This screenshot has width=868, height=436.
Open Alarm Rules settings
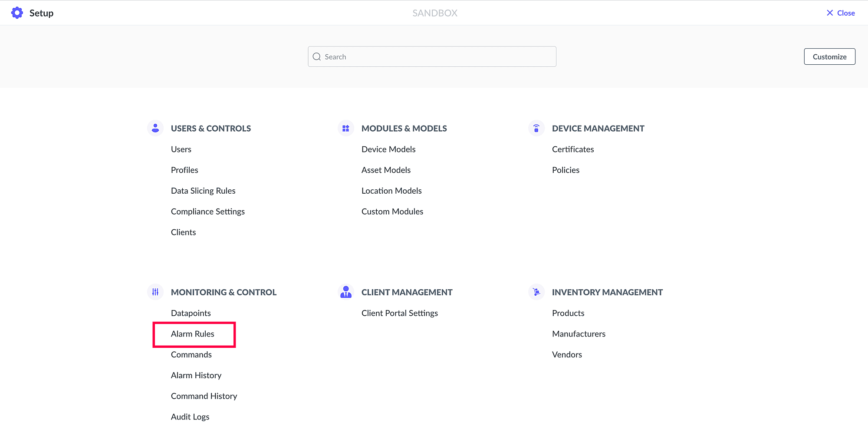coord(193,334)
